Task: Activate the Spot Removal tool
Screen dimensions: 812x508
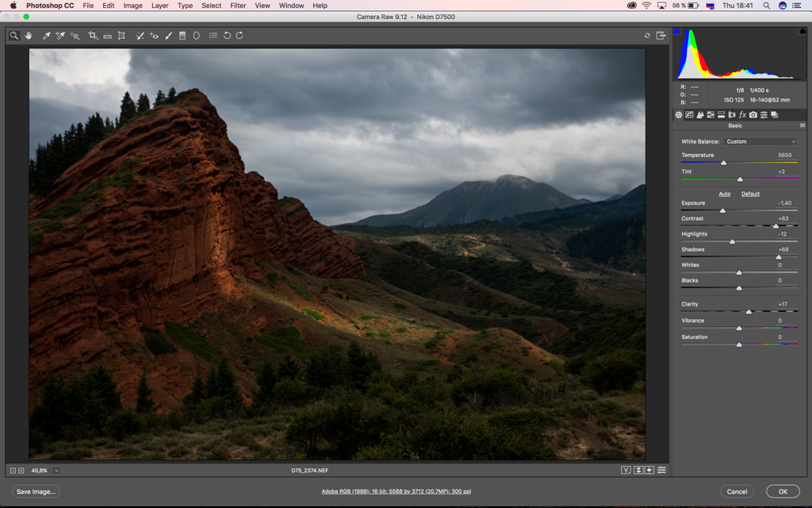Action: pyautogui.click(x=140, y=36)
